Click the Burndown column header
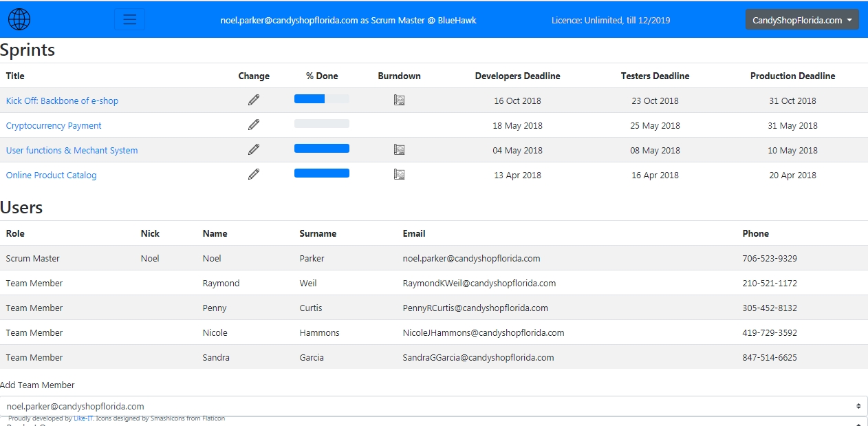Image resolution: width=868 pixels, height=426 pixels. click(x=399, y=76)
